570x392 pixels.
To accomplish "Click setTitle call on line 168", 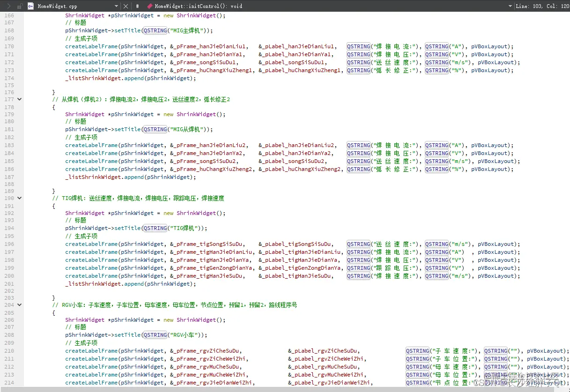I will click(x=127, y=30).
